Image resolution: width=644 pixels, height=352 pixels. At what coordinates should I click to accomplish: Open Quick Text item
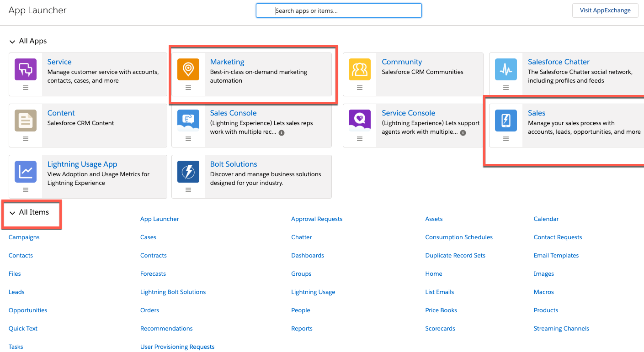tap(23, 329)
